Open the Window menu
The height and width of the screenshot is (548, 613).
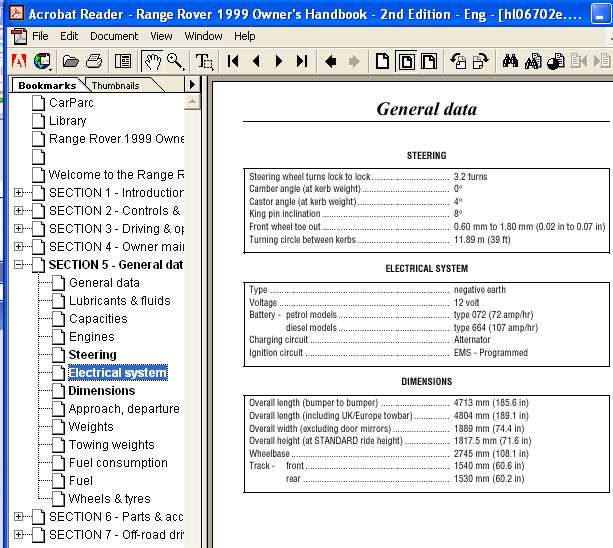coord(203,36)
